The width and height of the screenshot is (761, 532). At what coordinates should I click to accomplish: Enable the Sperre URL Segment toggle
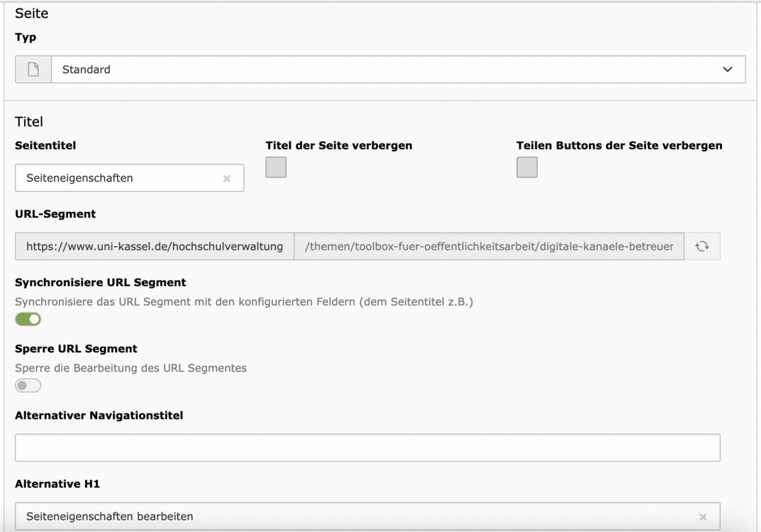click(28, 386)
